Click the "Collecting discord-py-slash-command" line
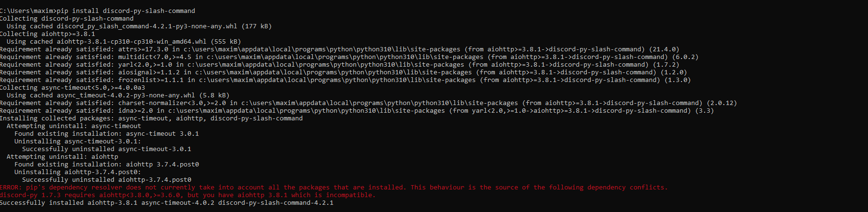This screenshot has width=868, height=212. coord(67,18)
